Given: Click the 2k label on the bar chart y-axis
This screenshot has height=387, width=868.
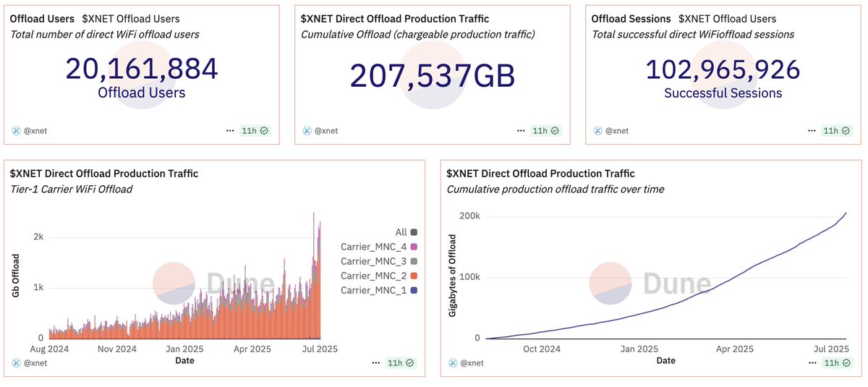Looking at the screenshot, I should (38, 237).
